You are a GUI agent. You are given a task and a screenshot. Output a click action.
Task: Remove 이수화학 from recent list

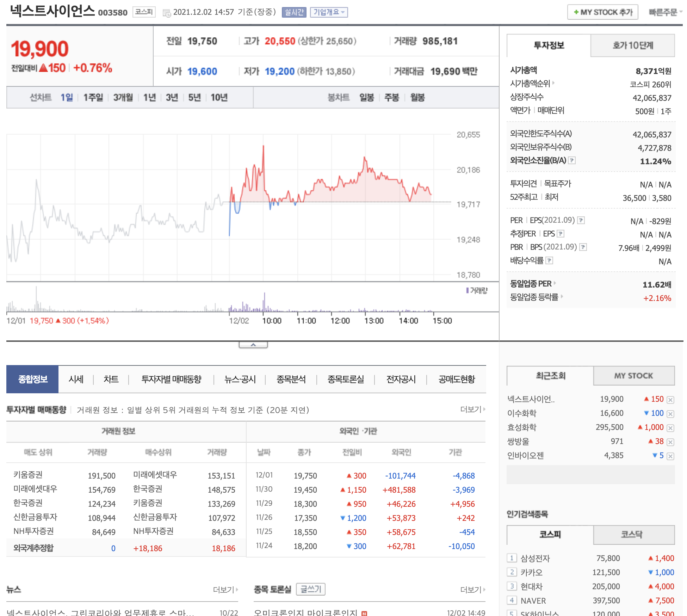tap(670, 414)
